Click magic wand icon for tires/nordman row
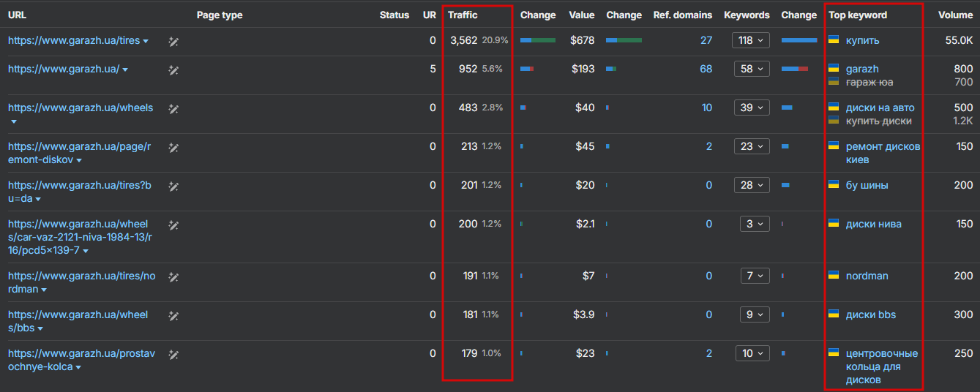980x392 pixels. (173, 276)
